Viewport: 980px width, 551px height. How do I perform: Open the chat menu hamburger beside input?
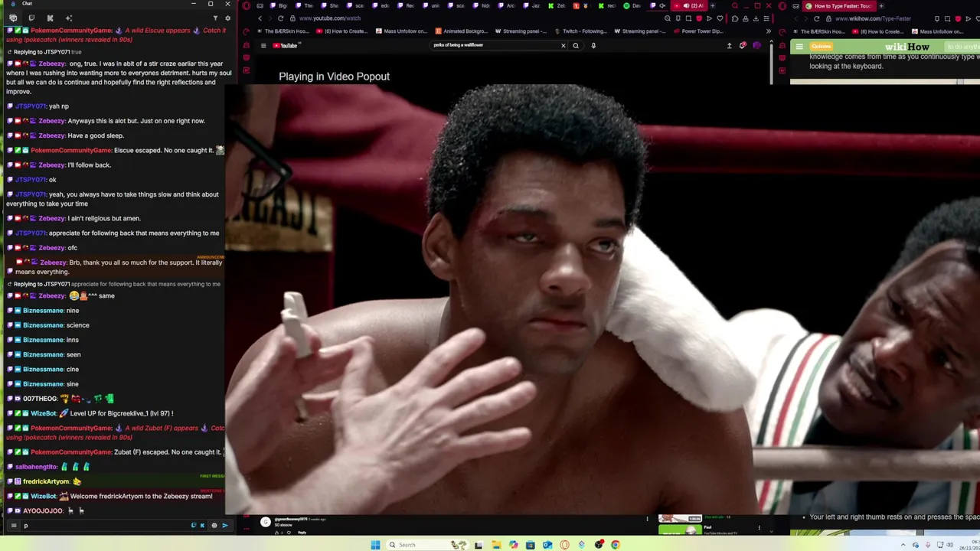(x=13, y=526)
